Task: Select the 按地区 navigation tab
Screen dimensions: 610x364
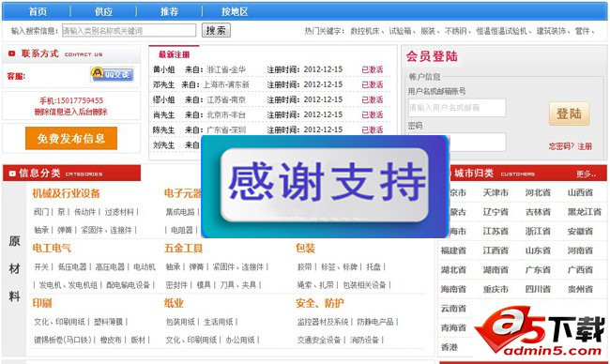Action: (235, 11)
